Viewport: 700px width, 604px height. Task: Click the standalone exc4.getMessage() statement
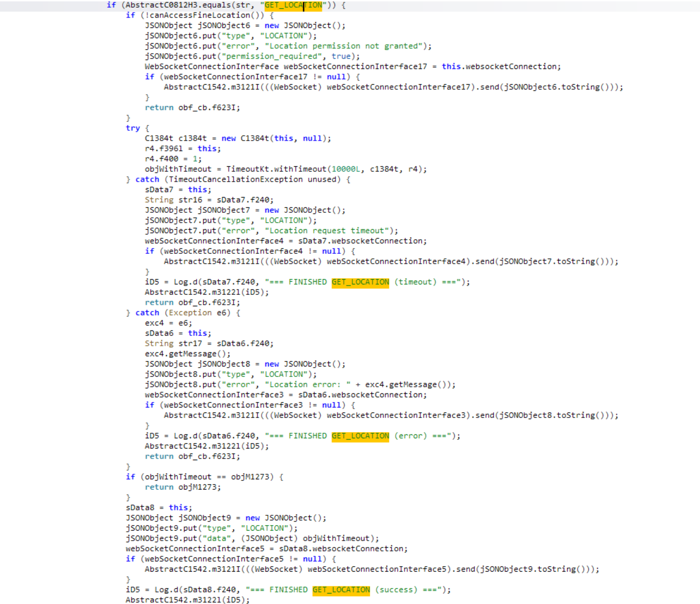pos(188,354)
